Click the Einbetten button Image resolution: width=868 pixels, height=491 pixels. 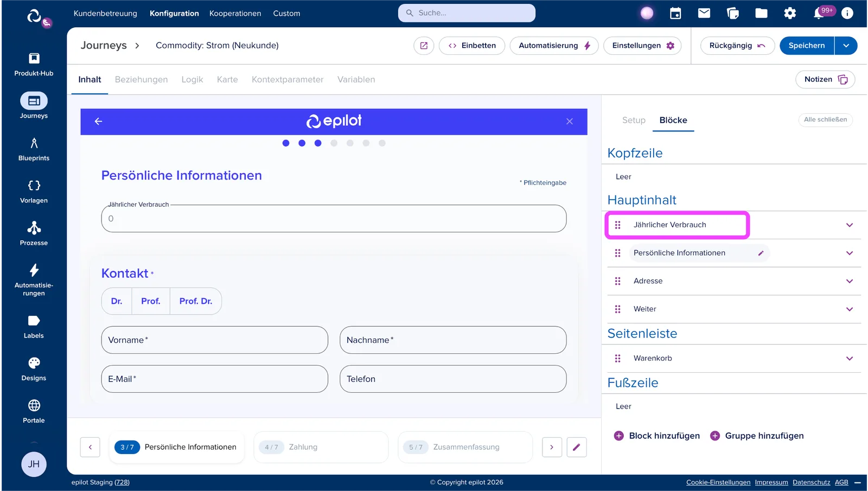pyautogui.click(x=472, y=46)
